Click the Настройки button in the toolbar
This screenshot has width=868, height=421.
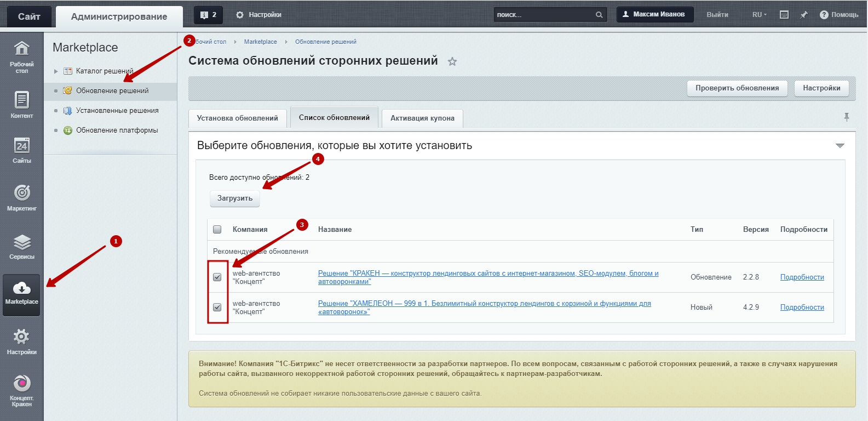point(821,88)
